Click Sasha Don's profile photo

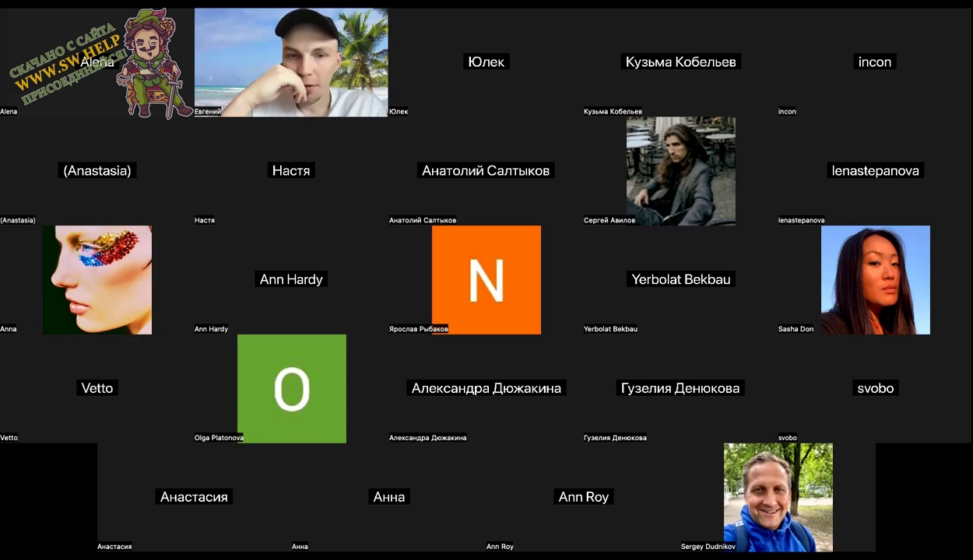[876, 280]
